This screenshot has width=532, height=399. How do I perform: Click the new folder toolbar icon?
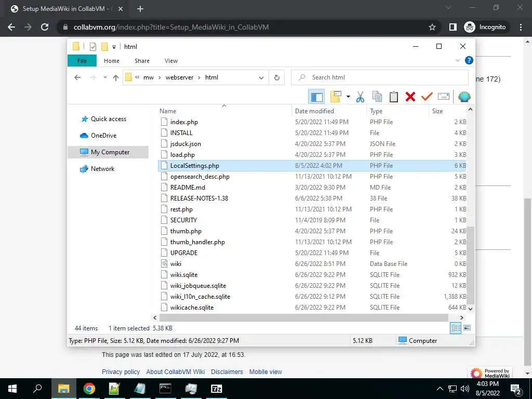[336, 97]
